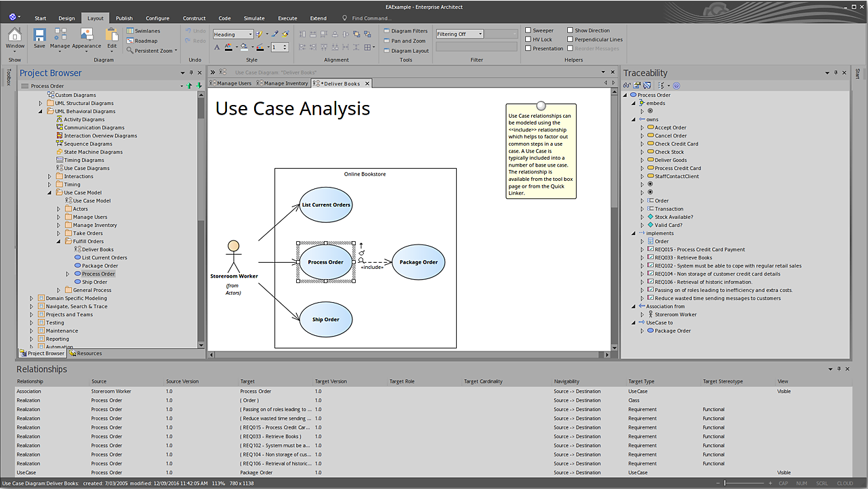Open the Persistent Zoom dropdown
Viewport: 868px width, 489px height.
coord(152,51)
